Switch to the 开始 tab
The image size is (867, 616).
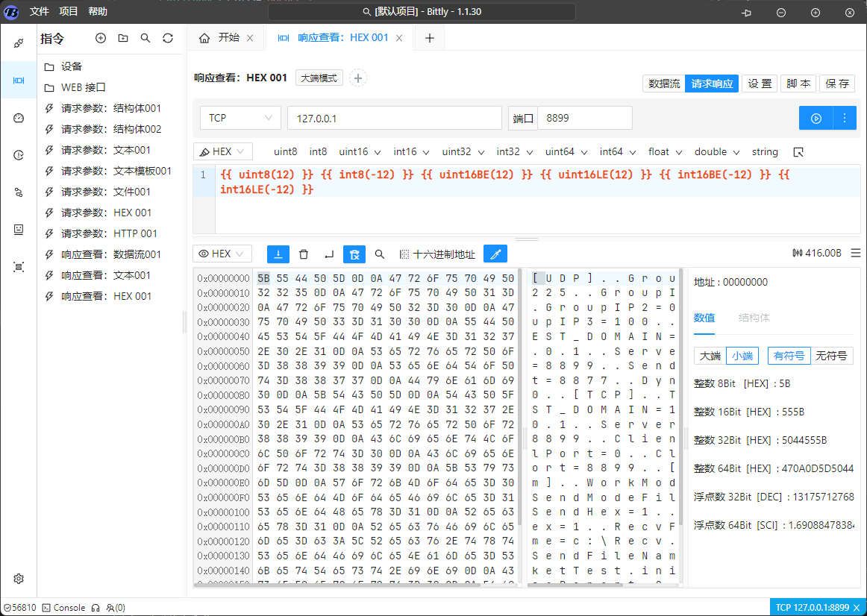[227, 38]
